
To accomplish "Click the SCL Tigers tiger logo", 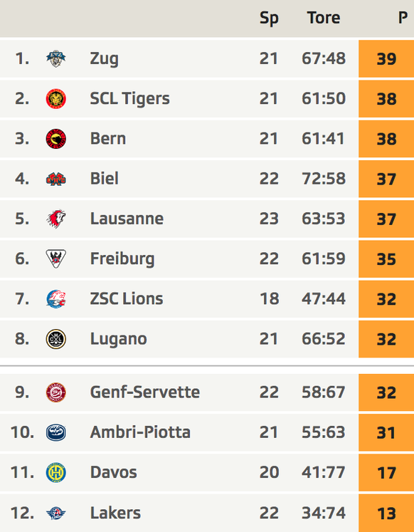I will coord(56,99).
